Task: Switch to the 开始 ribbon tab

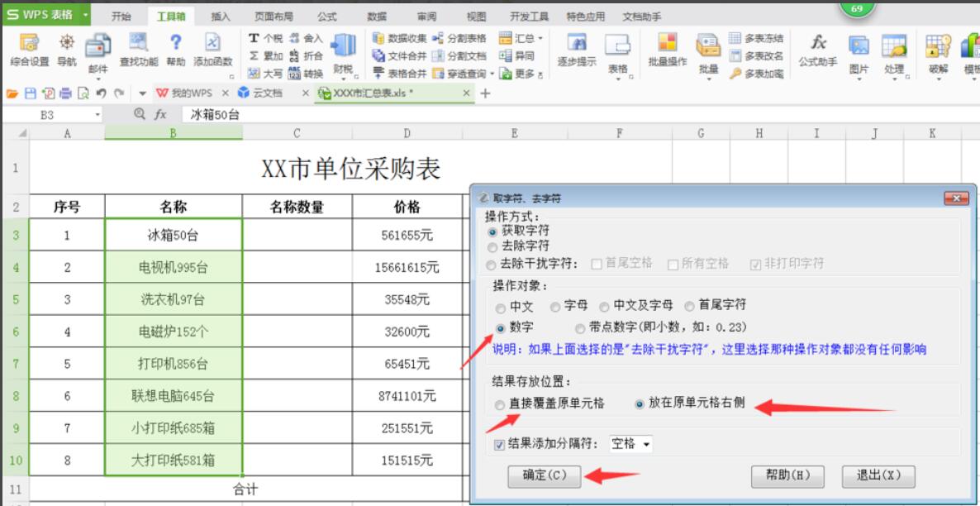Action: tap(121, 17)
